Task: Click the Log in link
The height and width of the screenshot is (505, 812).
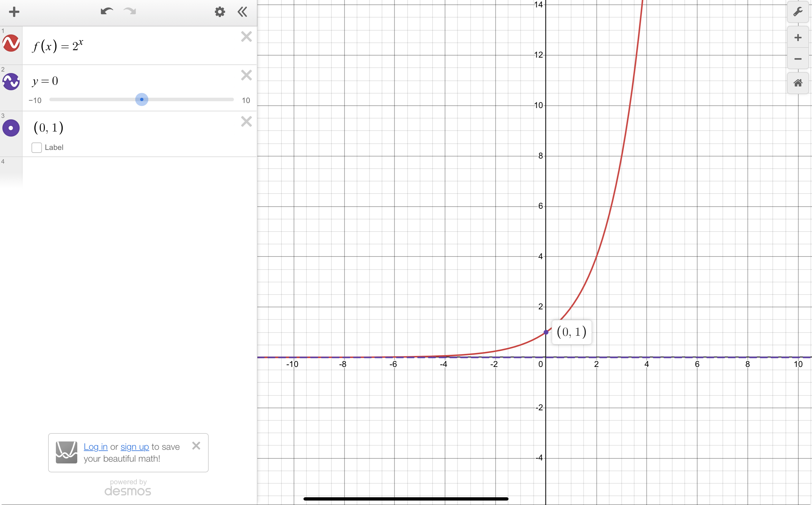Action: click(96, 447)
